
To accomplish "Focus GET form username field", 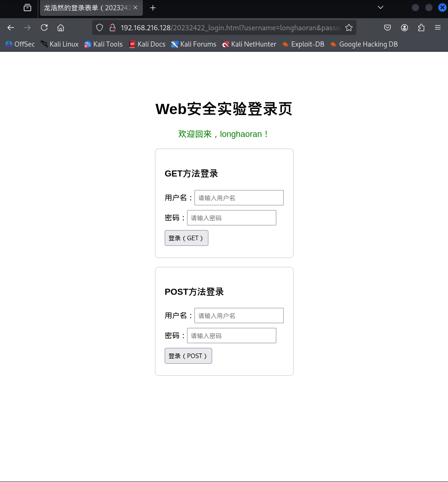I will tap(239, 197).
